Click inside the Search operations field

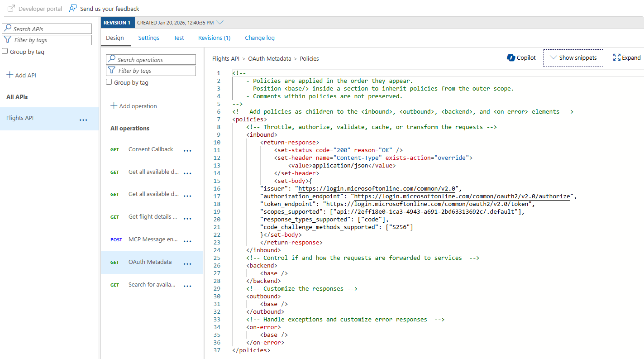154,59
